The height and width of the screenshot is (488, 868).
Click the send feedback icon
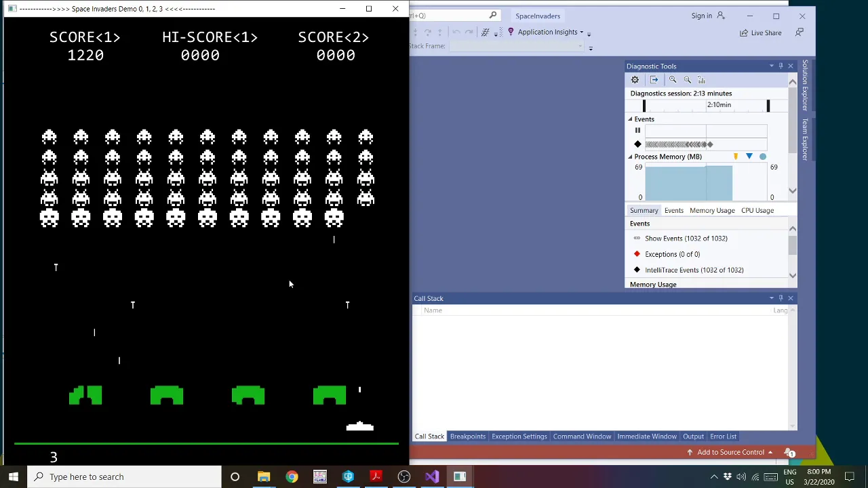click(x=800, y=33)
